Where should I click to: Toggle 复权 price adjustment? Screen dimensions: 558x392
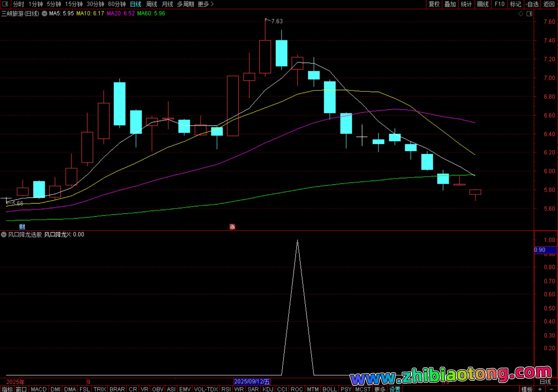[434, 4]
